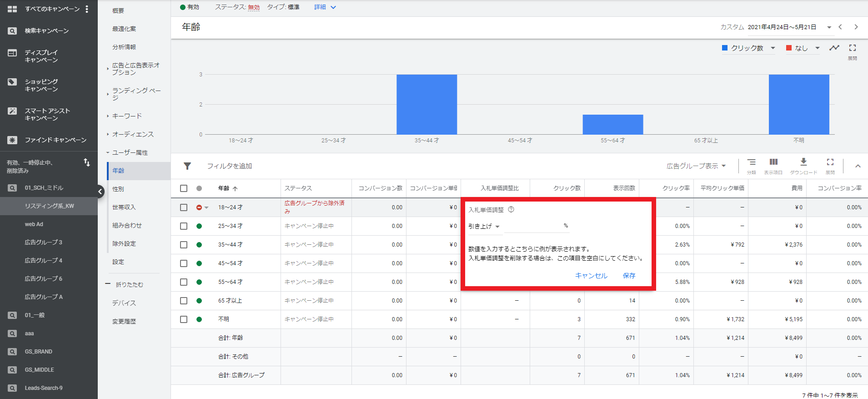Open the three-dot menu beside すべてのキャンペーン
This screenshot has width=868, height=399.
(x=87, y=9)
